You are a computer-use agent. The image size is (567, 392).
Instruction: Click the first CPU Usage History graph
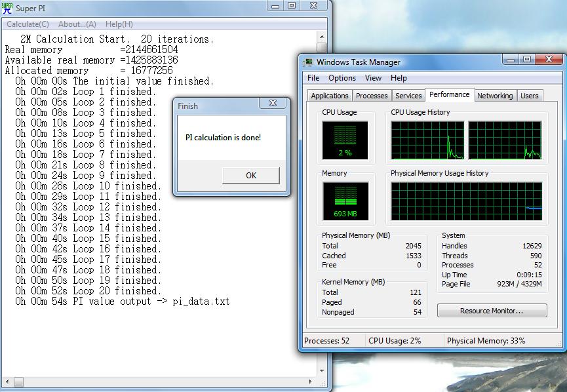tap(427, 140)
